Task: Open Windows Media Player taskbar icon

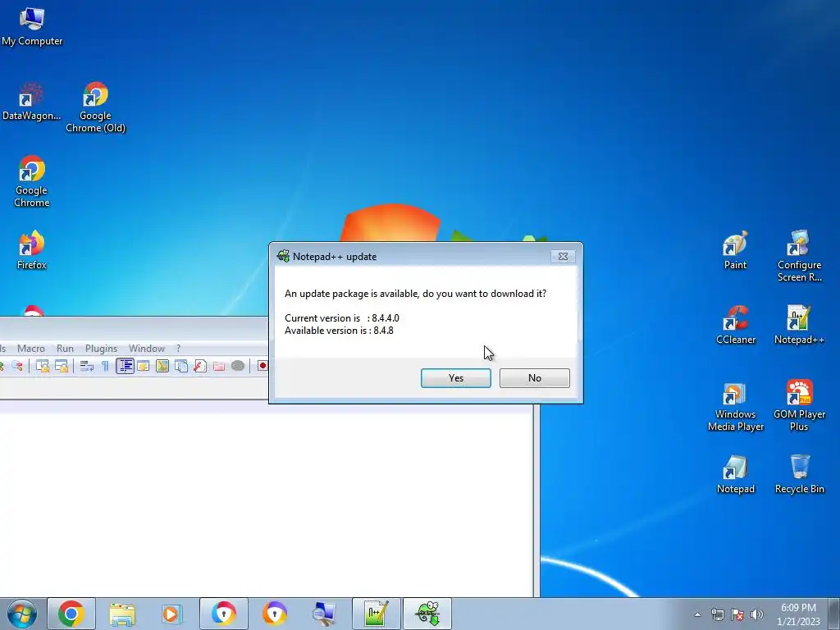Action: (172, 614)
